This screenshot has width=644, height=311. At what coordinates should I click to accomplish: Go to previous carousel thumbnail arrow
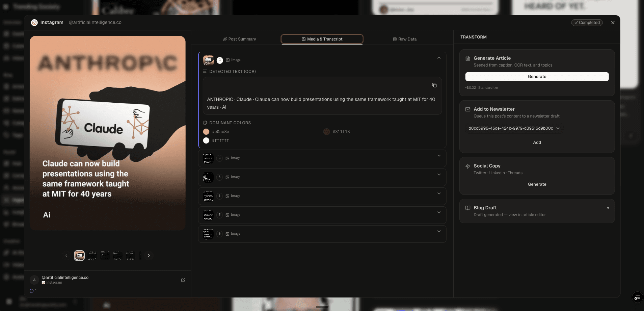click(x=66, y=256)
